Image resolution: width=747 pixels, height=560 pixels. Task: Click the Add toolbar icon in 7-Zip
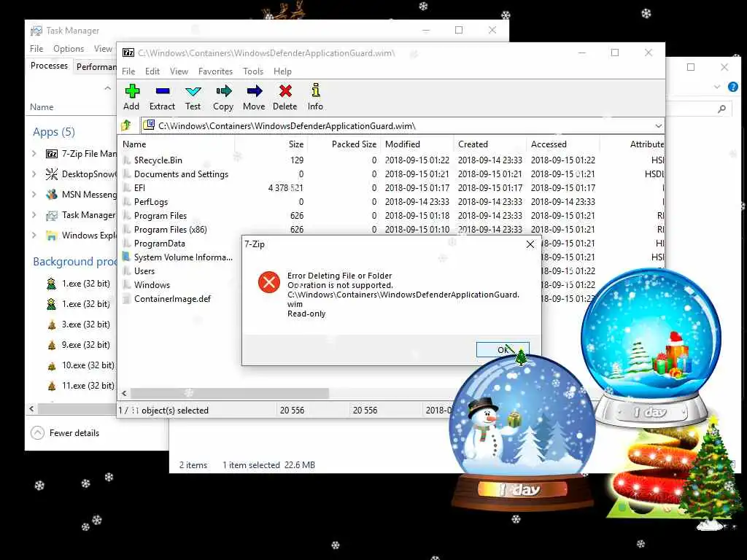(x=132, y=90)
